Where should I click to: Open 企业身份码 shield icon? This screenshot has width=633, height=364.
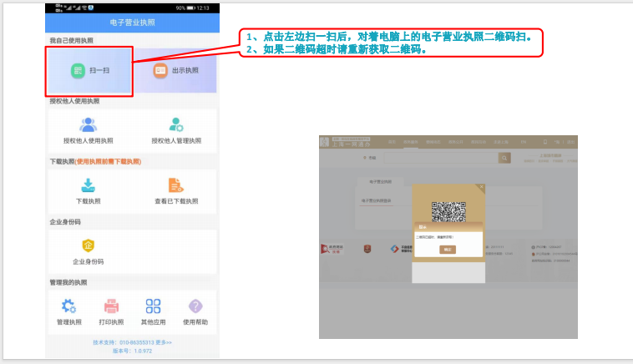point(89,245)
